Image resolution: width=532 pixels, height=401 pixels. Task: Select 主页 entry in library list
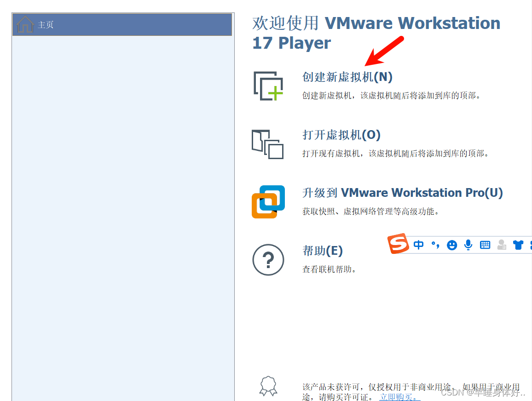coord(122,24)
